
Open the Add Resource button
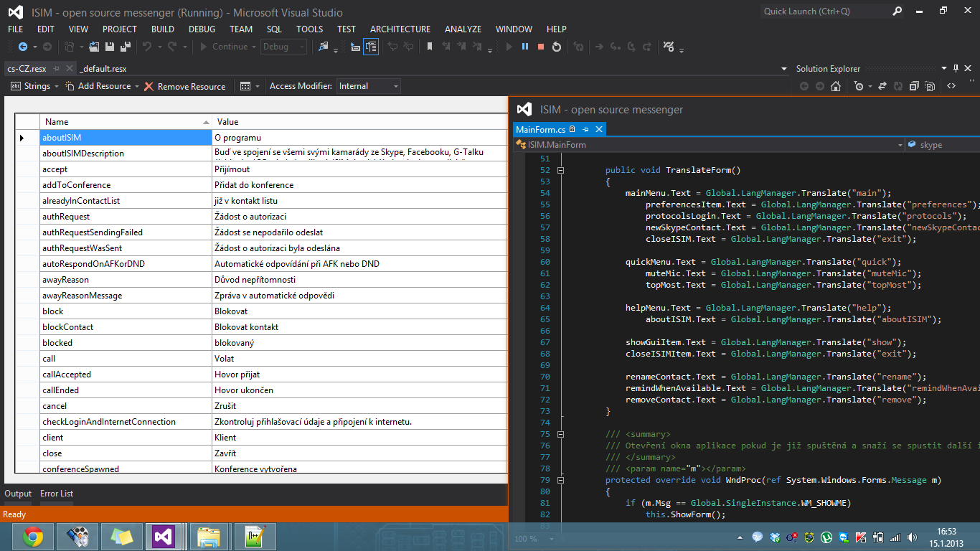98,86
